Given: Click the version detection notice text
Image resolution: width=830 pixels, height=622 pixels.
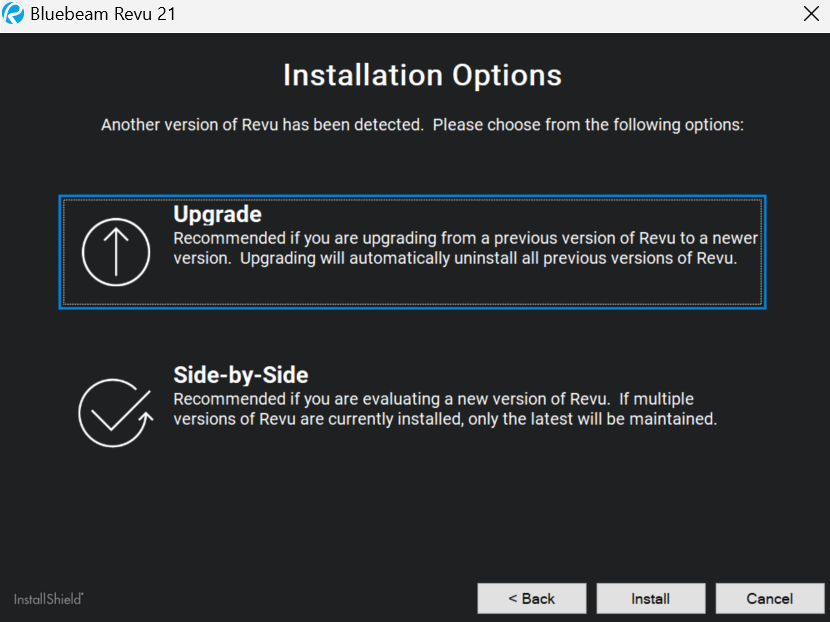Looking at the screenshot, I should coord(422,125).
